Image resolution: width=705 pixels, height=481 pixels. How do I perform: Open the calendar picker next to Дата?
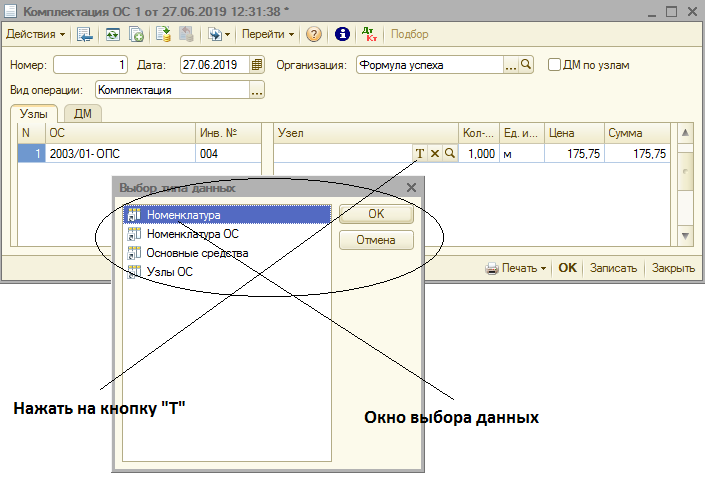[257, 65]
